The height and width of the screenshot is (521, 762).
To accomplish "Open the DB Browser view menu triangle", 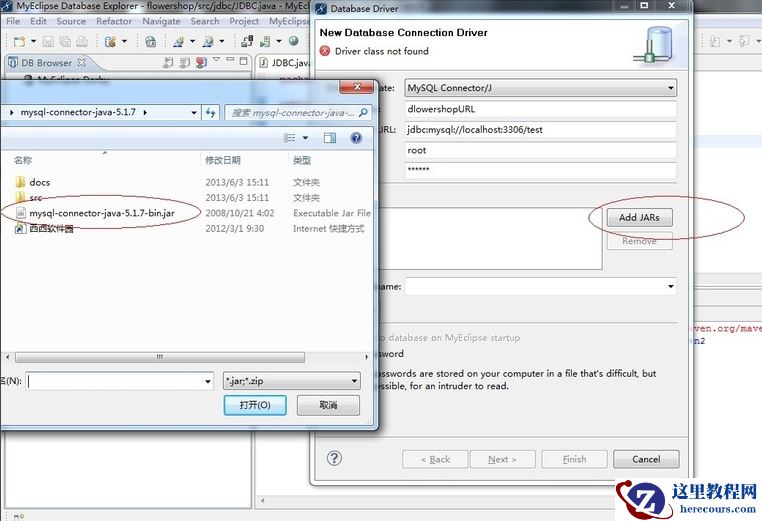I will (216, 59).
